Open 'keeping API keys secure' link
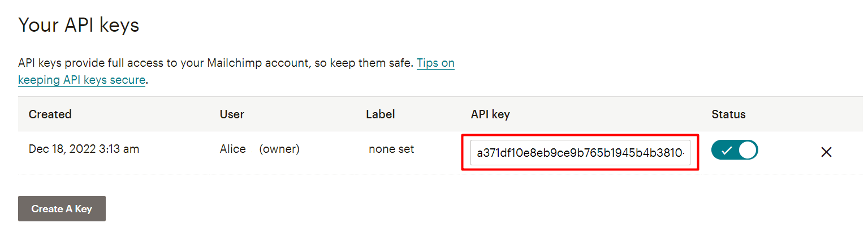 pyautogui.click(x=81, y=80)
